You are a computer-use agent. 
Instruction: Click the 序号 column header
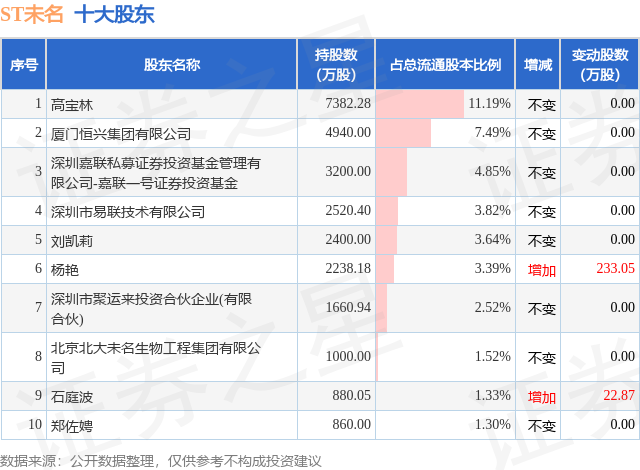point(24,64)
